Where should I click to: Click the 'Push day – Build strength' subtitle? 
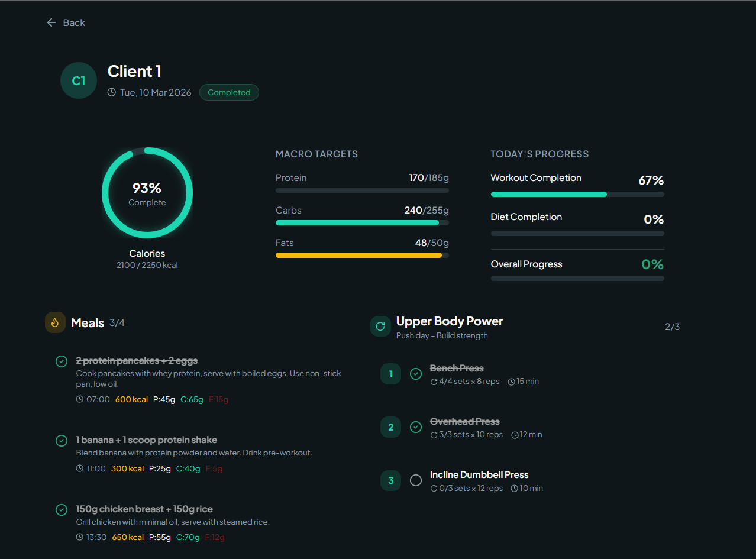442,335
